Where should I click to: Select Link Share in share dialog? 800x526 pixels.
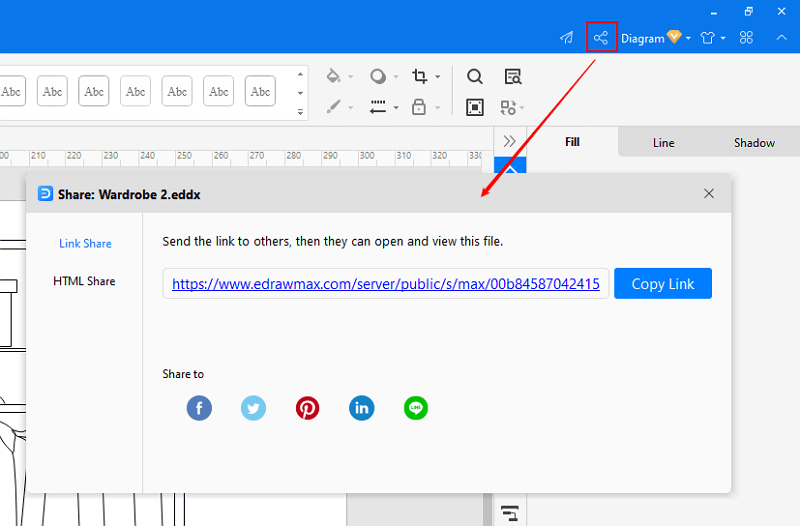(85, 243)
